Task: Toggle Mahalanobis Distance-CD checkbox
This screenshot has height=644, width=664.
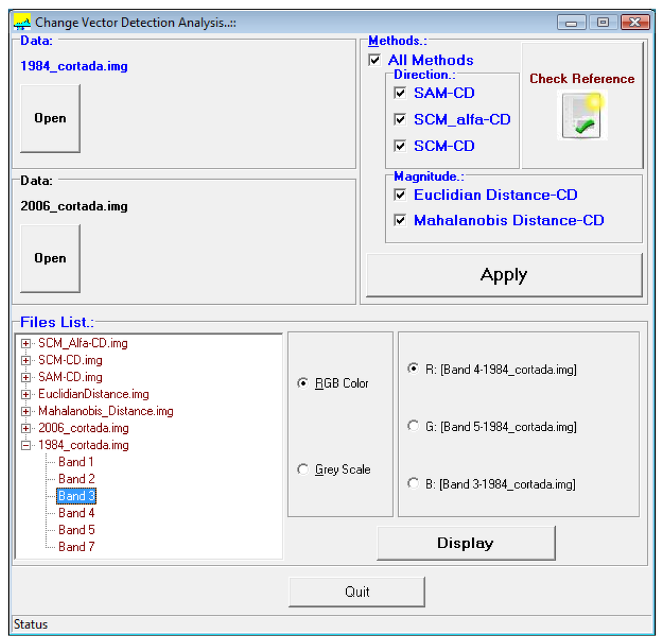Action: (x=400, y=220)
